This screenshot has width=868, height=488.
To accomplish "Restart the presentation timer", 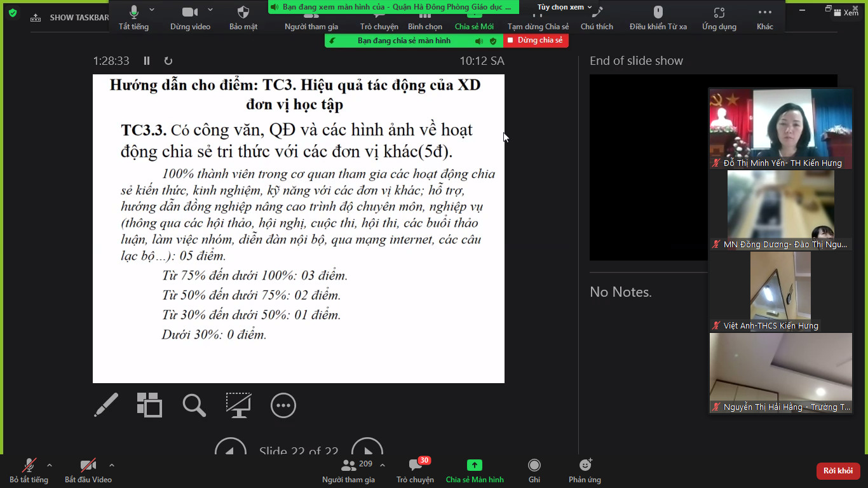I will pyautogui.click(x=168, y=61).
